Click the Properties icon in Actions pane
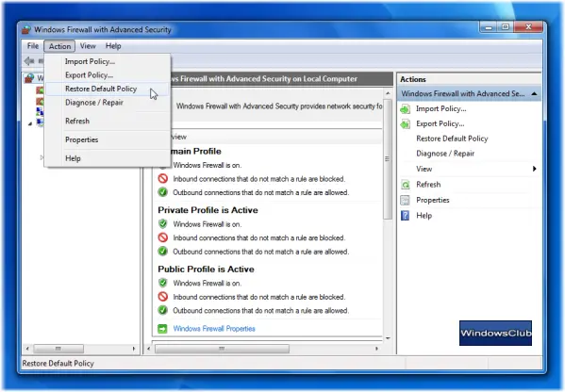The image size is (565, 392). click(x=406, y=200)
